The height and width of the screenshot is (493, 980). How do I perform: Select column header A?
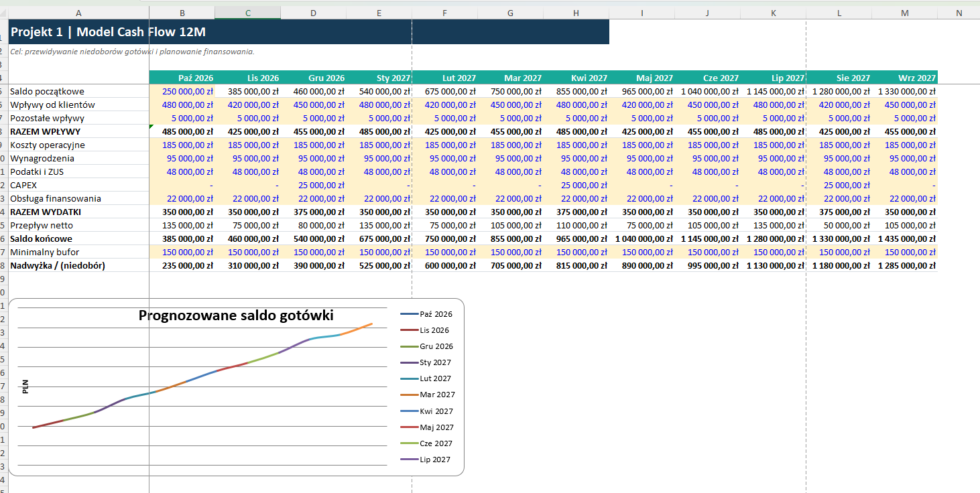[x=78, y=13]
